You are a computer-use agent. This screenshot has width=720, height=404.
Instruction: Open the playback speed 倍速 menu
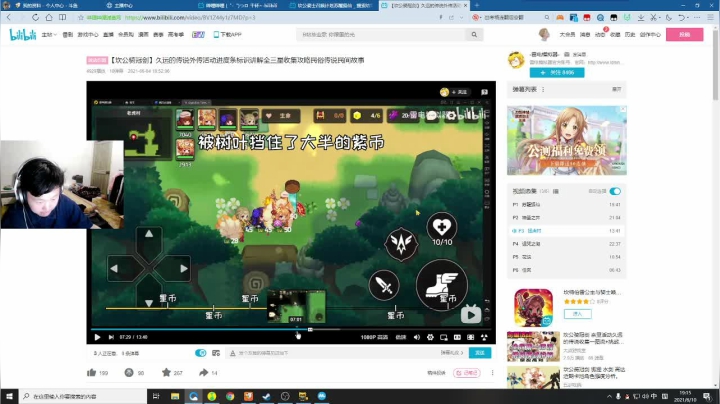pyautogui.click(x=401, y=337)
